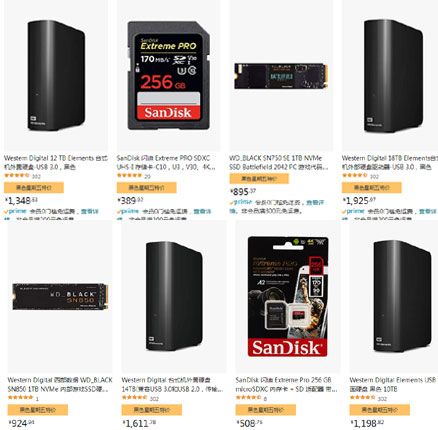Open Western Digital Elements 10TB title link
Image resolution: width=438 pixels, height=430 pixels.
(393, 384)
